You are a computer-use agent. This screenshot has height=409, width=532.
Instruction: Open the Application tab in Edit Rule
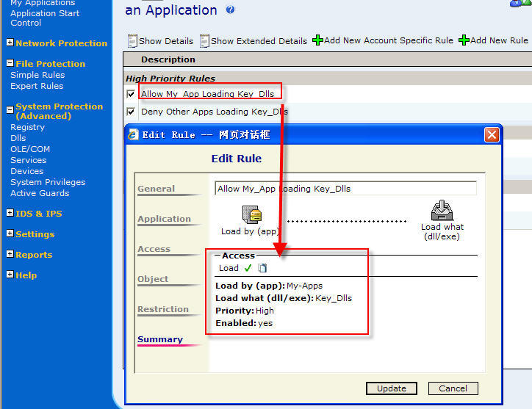pos(164,219)
